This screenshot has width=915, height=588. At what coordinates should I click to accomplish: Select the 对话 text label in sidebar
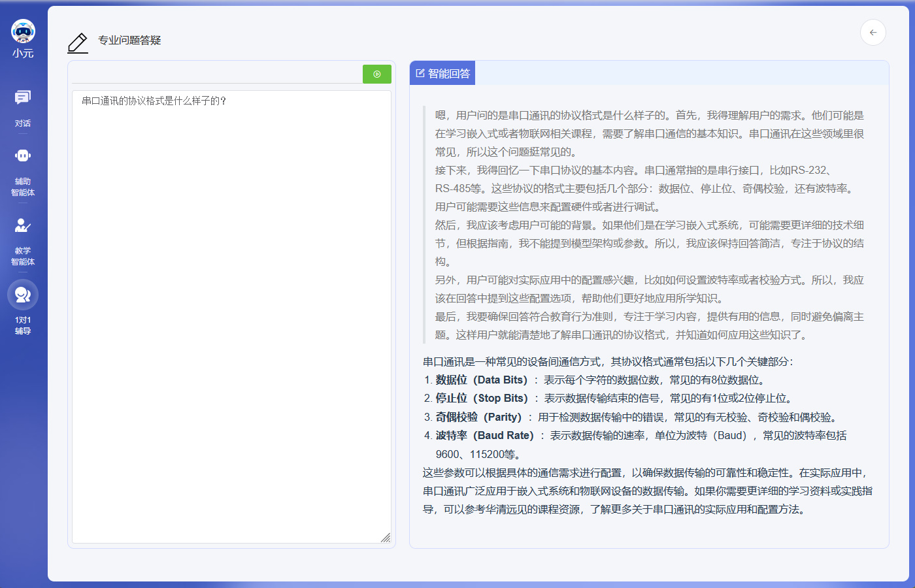pos(23,123)
